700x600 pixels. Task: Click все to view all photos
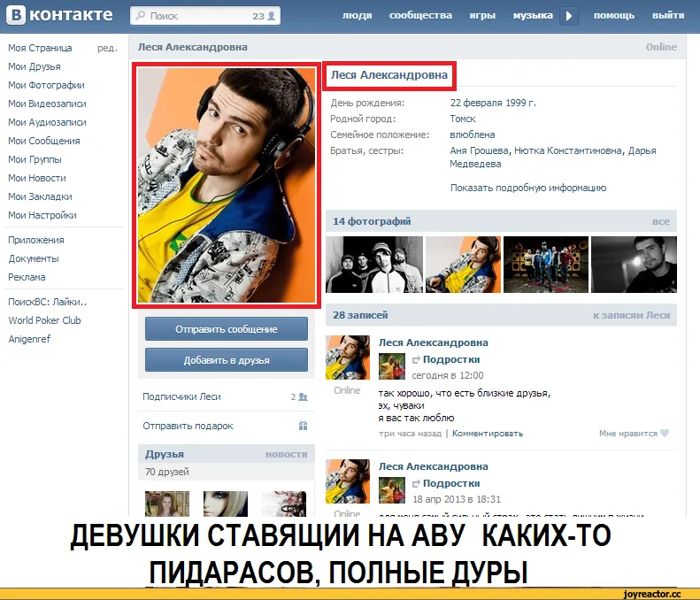[661, 221]
